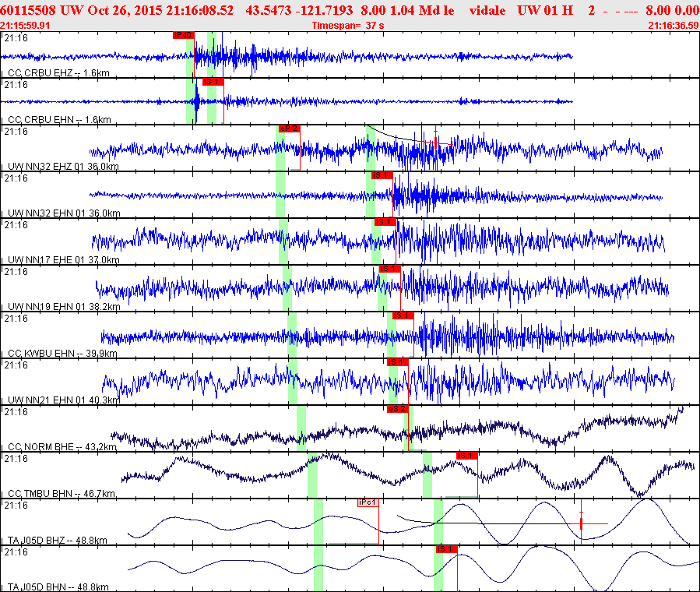Click the coordinates 43.5473 -121.7193
700x592 pixels.
(x=299, y=10)
